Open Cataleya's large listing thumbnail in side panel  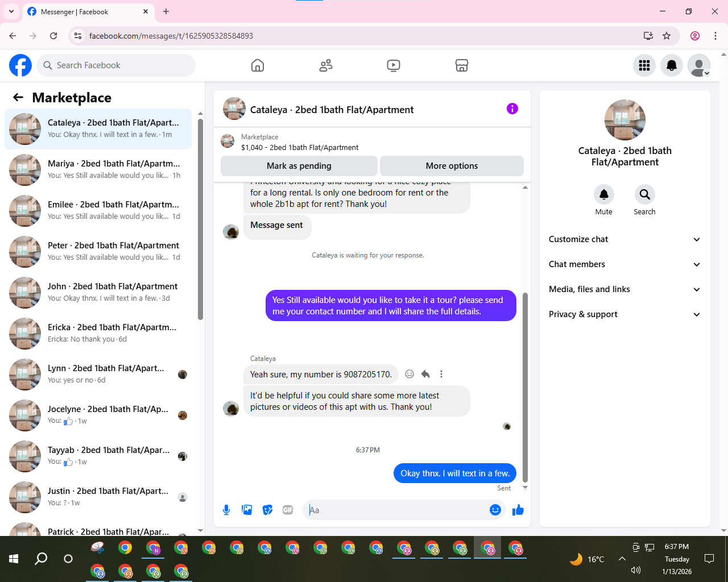point(625,120)
